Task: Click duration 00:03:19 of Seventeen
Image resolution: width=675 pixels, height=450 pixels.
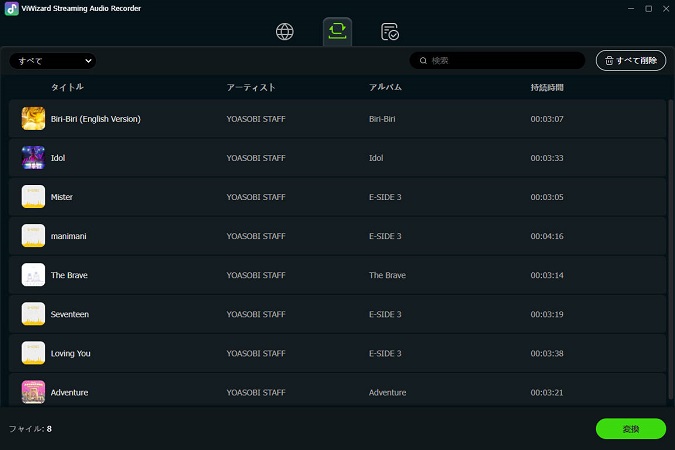Action: click(x=547, y=314)
